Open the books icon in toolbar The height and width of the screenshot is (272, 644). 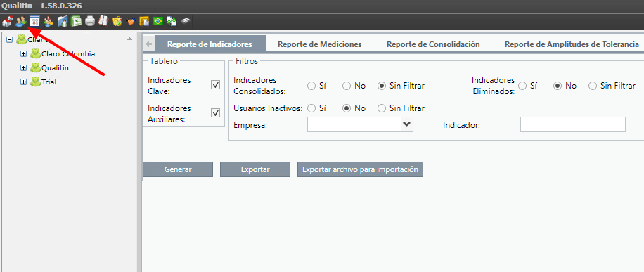coord(103,21)
